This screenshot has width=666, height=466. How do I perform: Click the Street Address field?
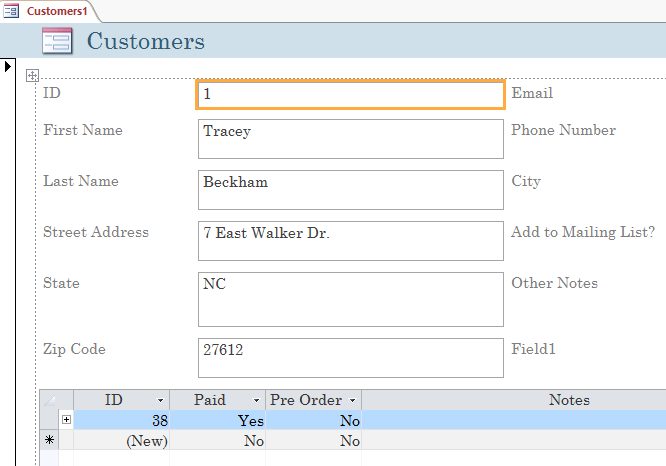click(351, 241)
